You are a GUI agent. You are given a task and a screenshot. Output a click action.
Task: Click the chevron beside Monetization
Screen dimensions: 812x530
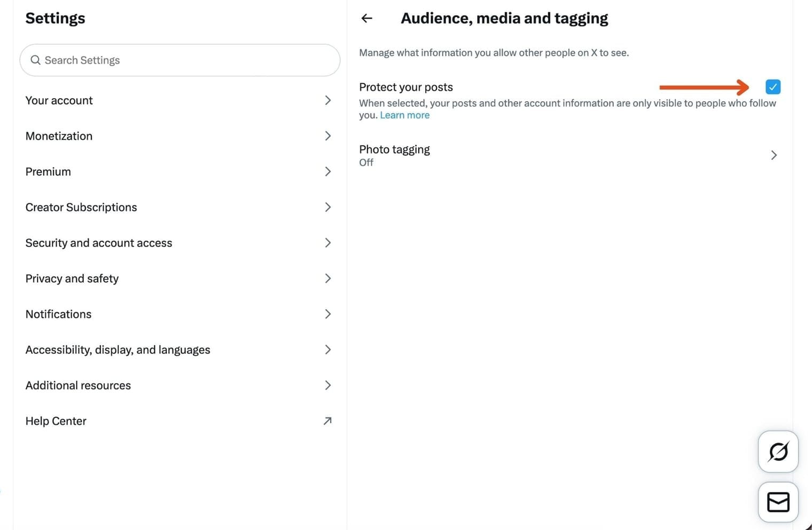327,136
